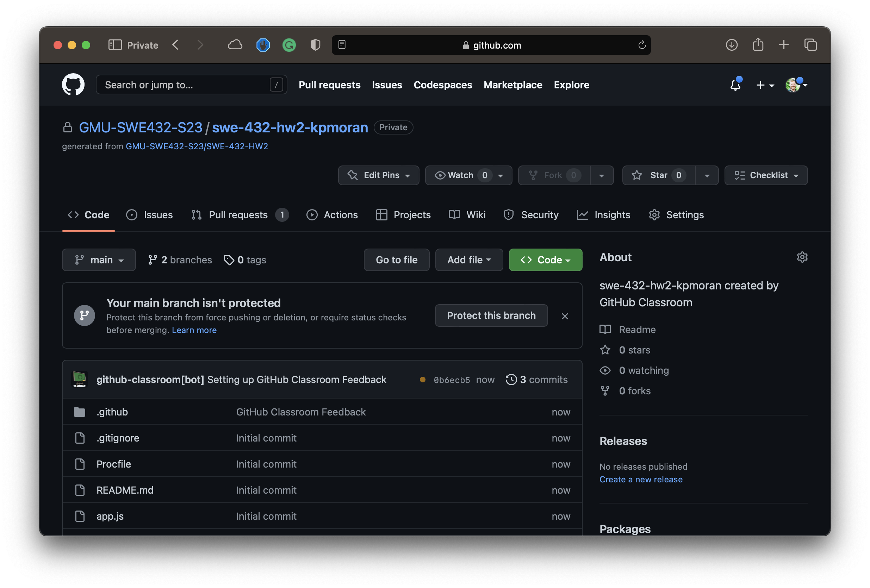Reload the page

point(642,45)
